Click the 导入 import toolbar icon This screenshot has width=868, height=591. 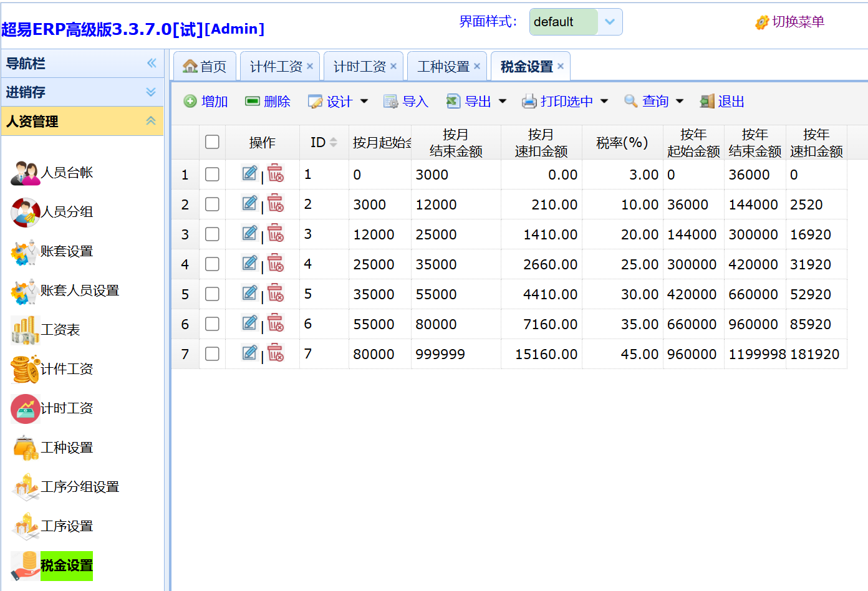tap(390, 102)
